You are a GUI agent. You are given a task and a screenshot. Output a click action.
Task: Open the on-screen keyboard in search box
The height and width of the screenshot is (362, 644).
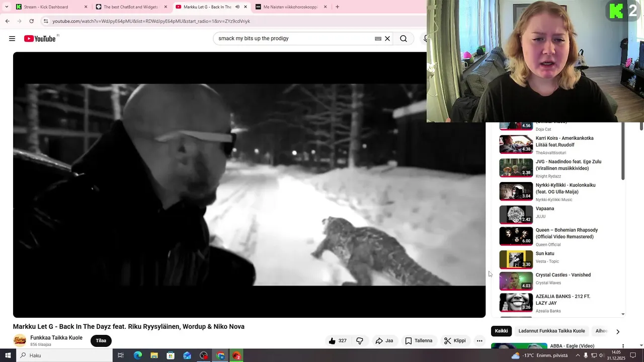pyautogui.click(x=378, y=39)
